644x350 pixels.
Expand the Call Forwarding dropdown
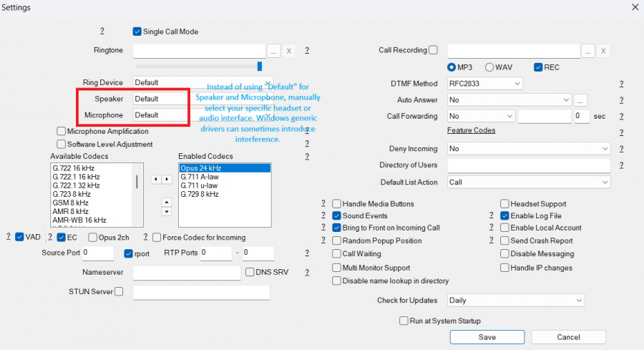click(x=481, y=116)
